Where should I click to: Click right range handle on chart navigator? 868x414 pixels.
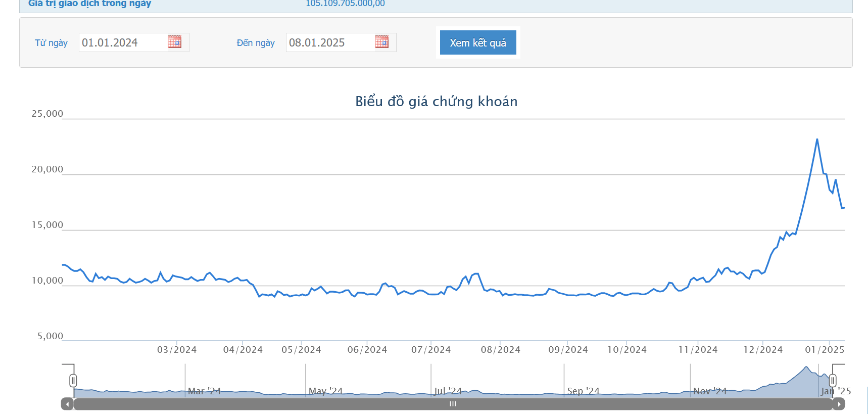click(x=833, y=381)
